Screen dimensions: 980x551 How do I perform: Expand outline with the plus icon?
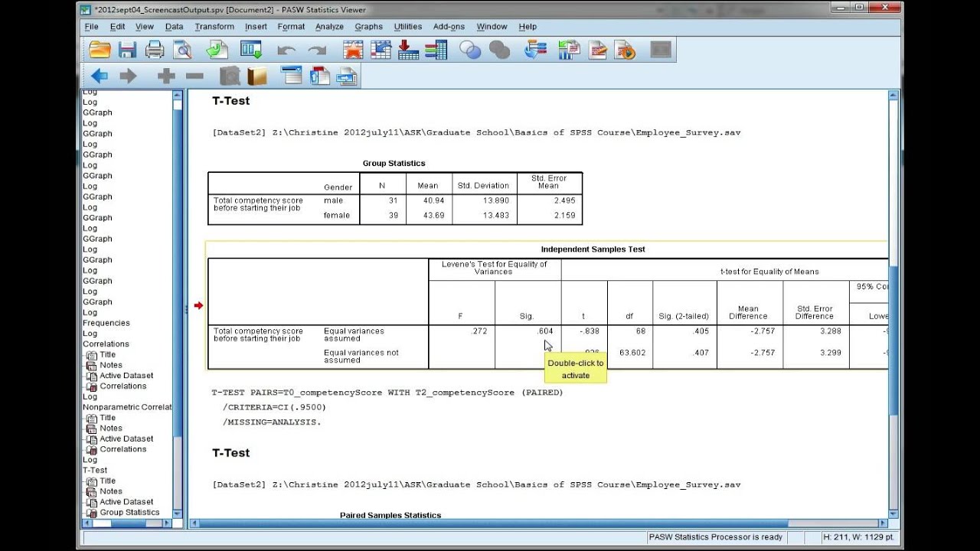pyautogui.click(x=166, y=76)
